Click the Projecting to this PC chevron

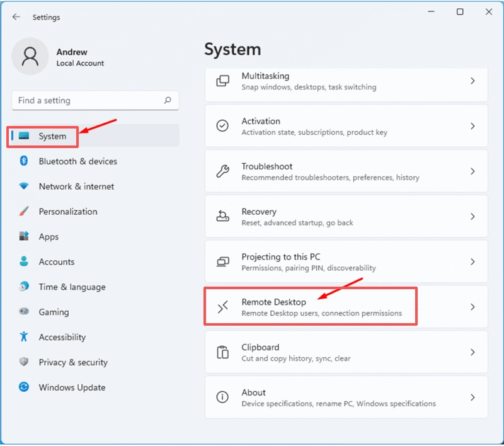[472, 262]
